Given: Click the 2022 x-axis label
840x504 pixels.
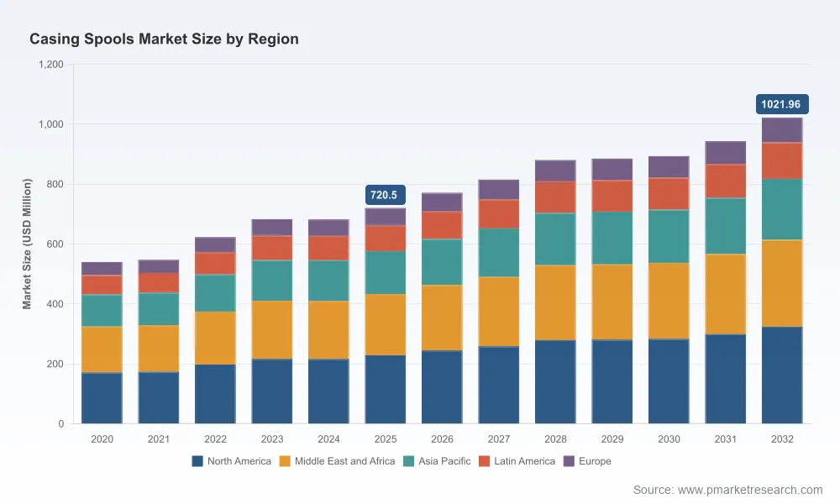Looking at the screenshot, I should point(215,439).
